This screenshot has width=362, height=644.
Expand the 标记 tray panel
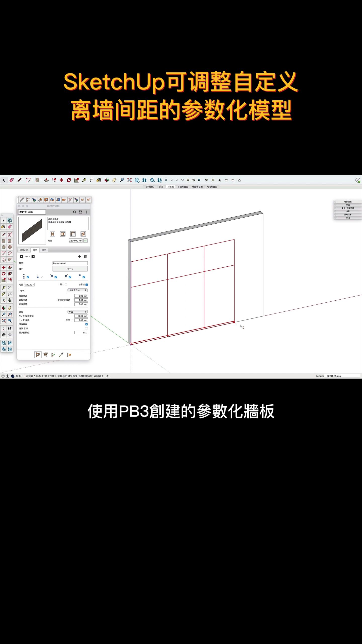coord(348,218)
